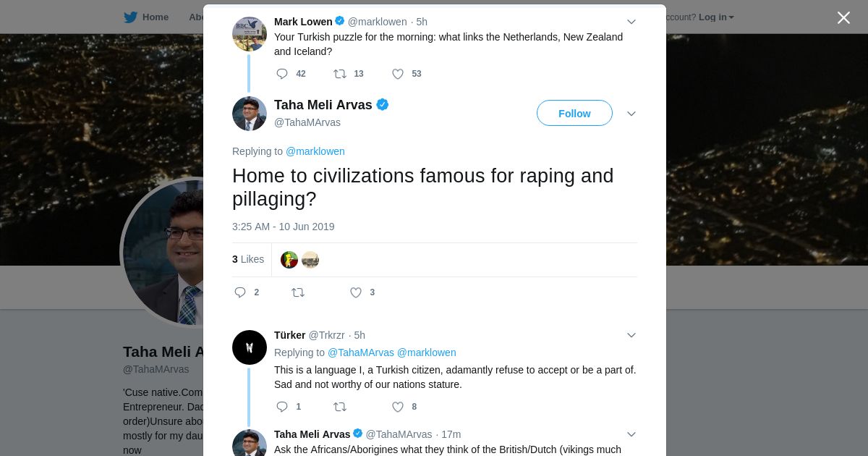868x456 pixels.
Task: Open the Log in dropdown menu
Action: 715,17
